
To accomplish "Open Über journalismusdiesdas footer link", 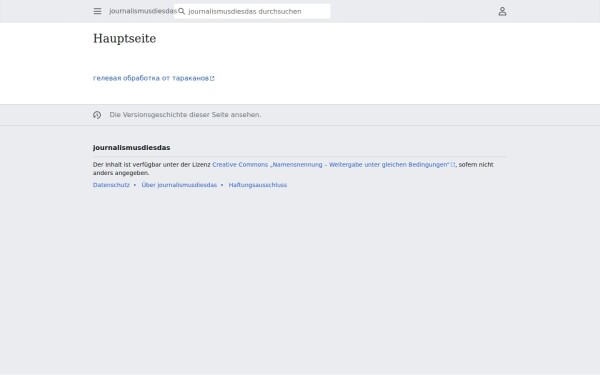I will [179, 185].
